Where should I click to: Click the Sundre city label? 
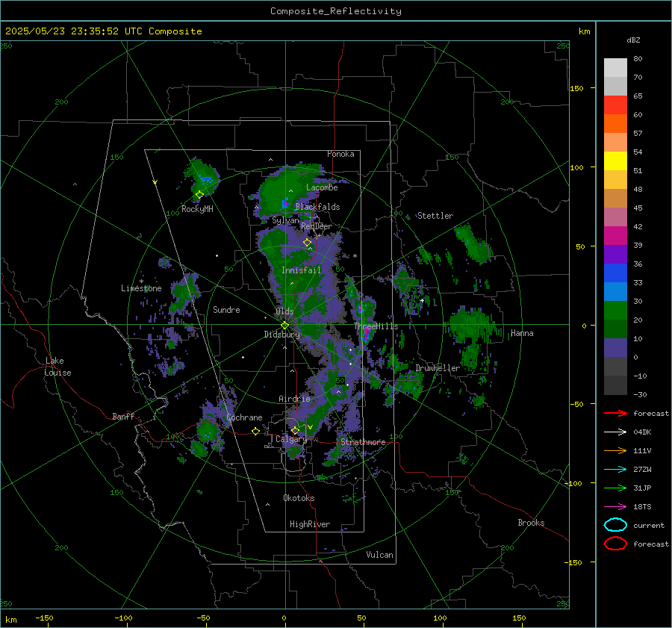click(x=226, y=309)
